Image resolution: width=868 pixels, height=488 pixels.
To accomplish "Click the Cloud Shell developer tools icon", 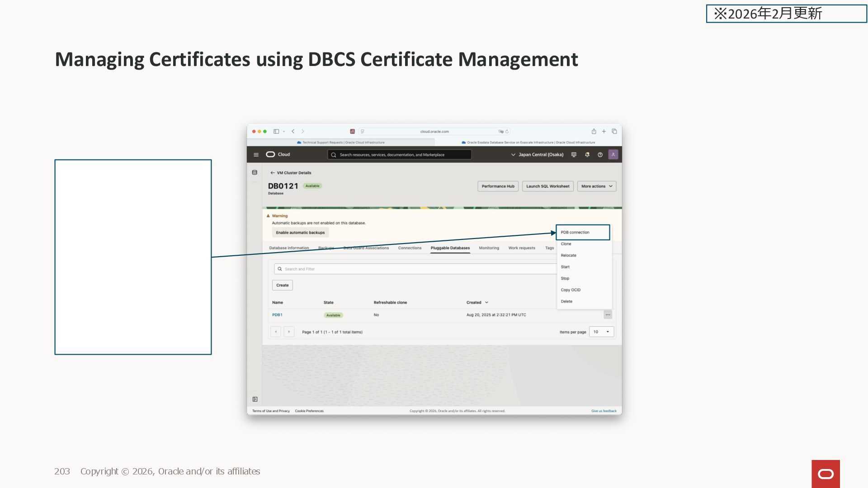I will tap(574, 155).
